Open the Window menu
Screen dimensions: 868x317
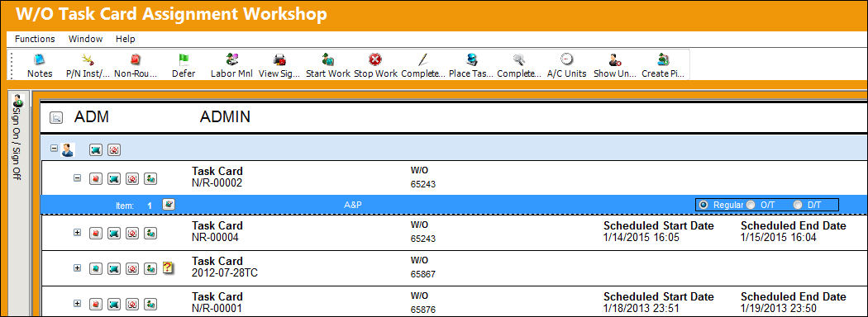pos(85,39)
